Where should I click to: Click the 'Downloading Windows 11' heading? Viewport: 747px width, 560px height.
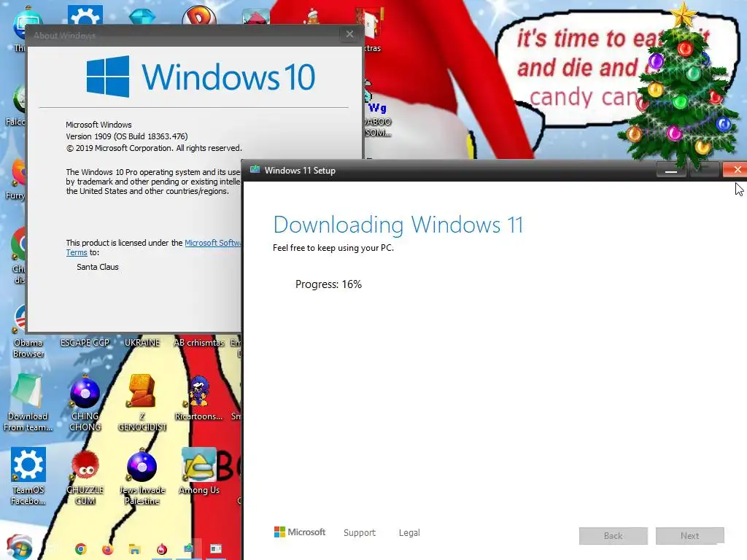398,225
